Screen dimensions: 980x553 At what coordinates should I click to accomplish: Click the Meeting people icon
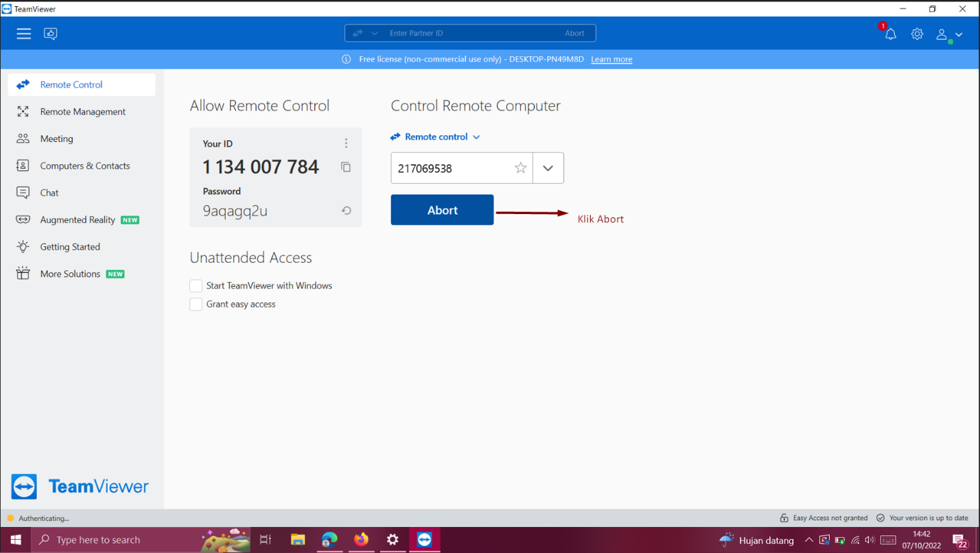pyautogui.click(x=23, y=139)
